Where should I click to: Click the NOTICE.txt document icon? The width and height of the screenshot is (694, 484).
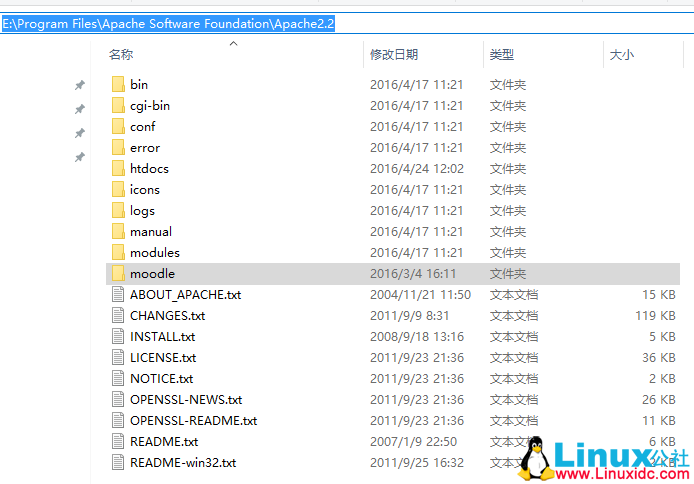click(118, 378)
